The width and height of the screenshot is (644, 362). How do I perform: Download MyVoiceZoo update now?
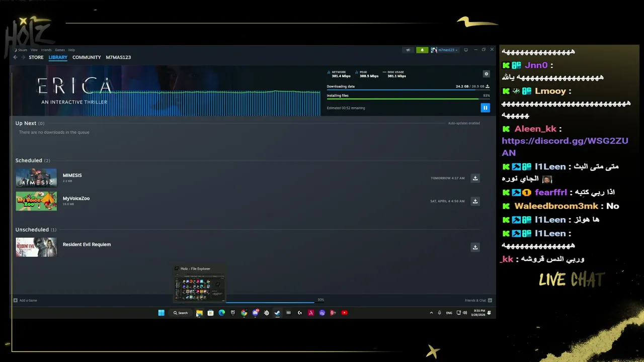click(475, 201)
